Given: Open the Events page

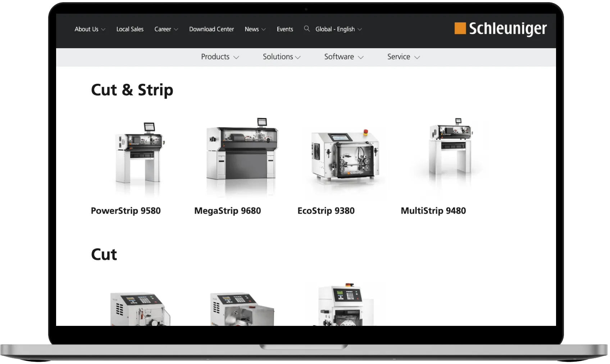Looking at the screenshot, I should (285, 29).
